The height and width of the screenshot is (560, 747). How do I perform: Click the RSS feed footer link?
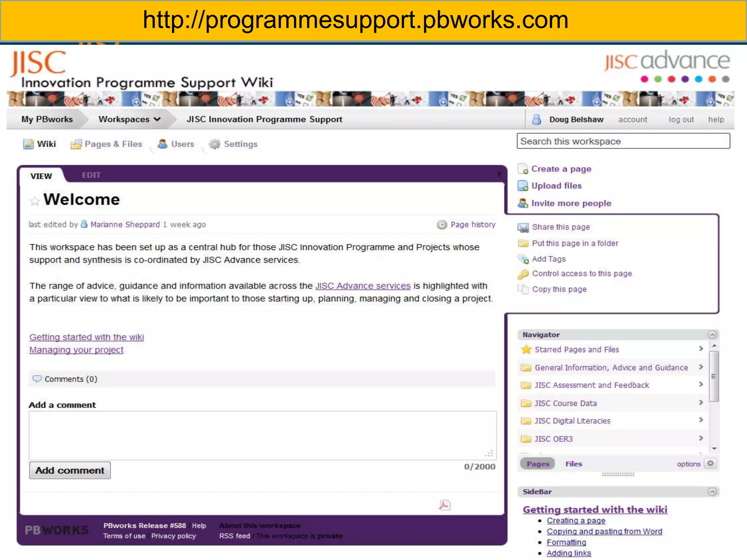[x=235, y=536]
